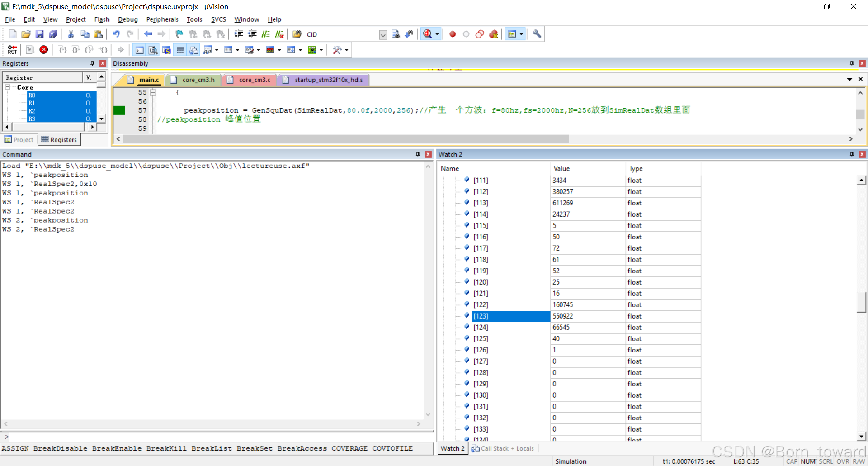Open Call Stack + Locals tab
Image resolution: width=868 pixels, height=466 pixels.
point(503,448)
